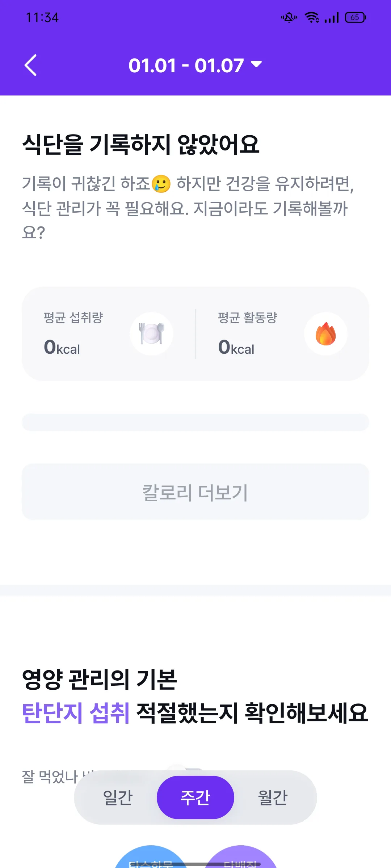The height and width of the screenshot is (868, 391).
Task: Tap the Wi-Fi status icon
Action: 312,17
